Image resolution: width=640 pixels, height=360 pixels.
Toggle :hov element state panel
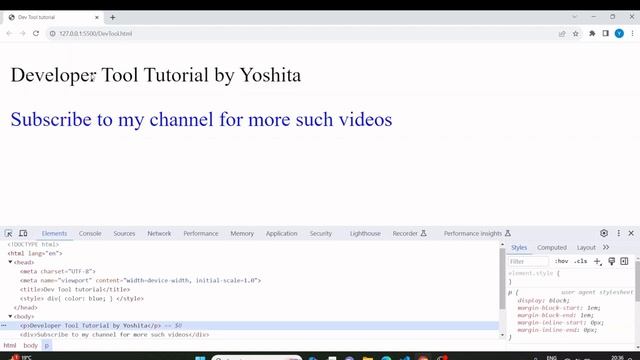[x=561, y=261]
